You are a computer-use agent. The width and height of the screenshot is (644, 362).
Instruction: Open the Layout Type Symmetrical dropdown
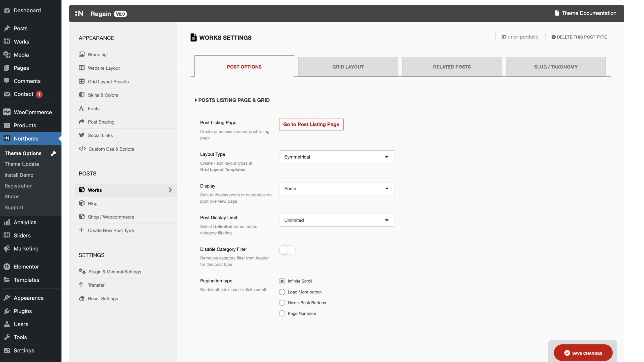337,157
